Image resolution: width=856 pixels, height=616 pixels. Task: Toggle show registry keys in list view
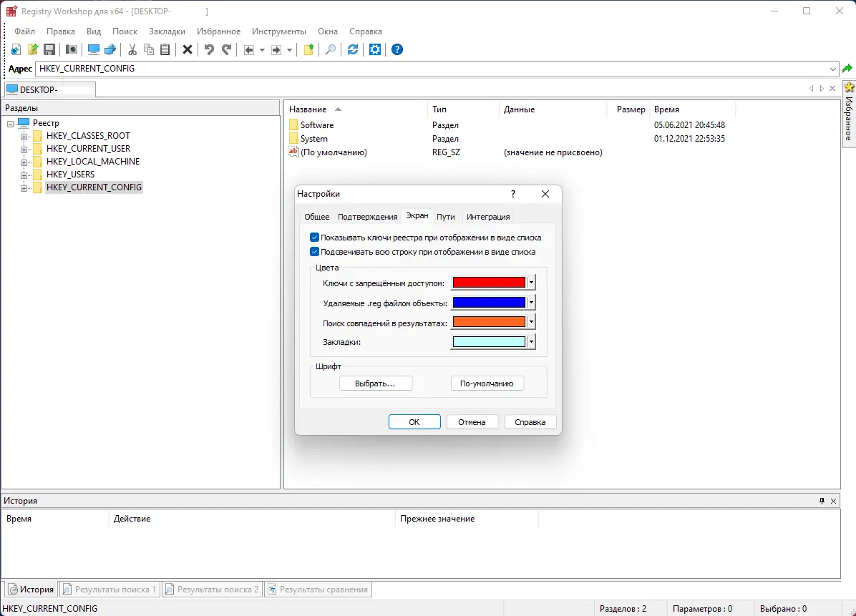[x=314, y=238]
